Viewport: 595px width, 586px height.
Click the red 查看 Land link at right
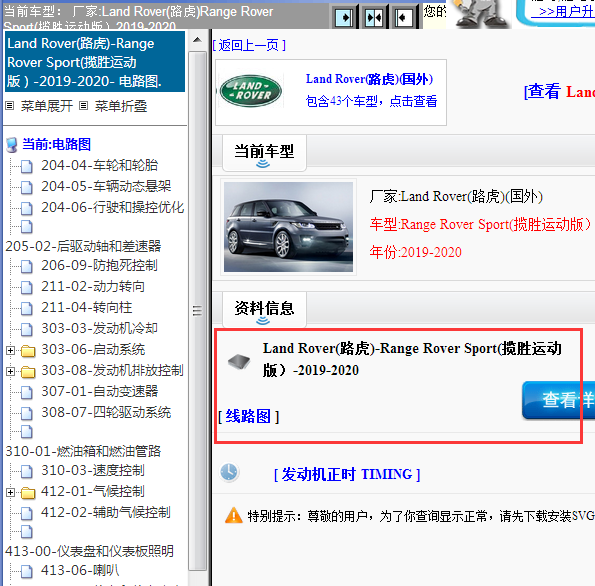[x=559, y=91]
